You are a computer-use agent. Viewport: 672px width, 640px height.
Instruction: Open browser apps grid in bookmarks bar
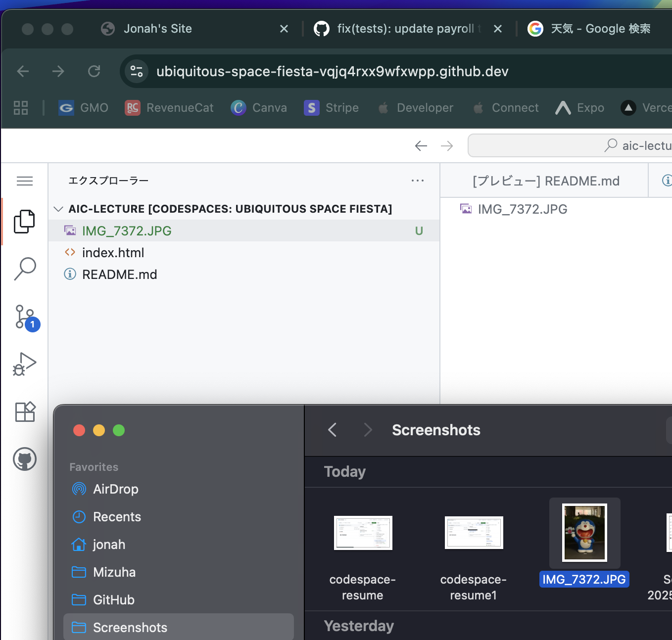pyautogui.click(x=21, y=108)
